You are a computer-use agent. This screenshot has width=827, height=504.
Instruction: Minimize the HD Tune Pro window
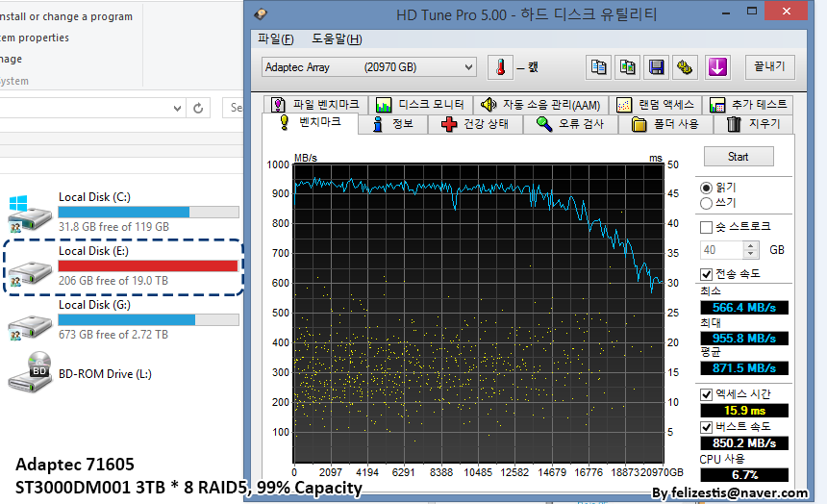[726, 12]
